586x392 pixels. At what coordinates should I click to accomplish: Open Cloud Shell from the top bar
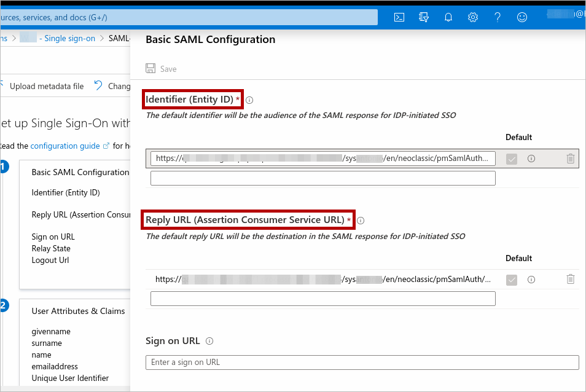point(399,17)
